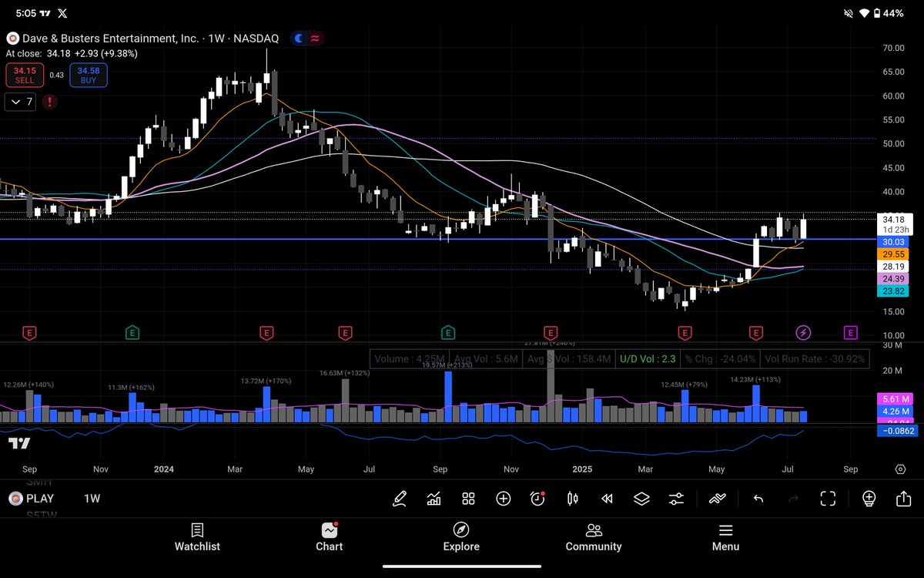Tap the blue 4.26 M volume label

894,412
